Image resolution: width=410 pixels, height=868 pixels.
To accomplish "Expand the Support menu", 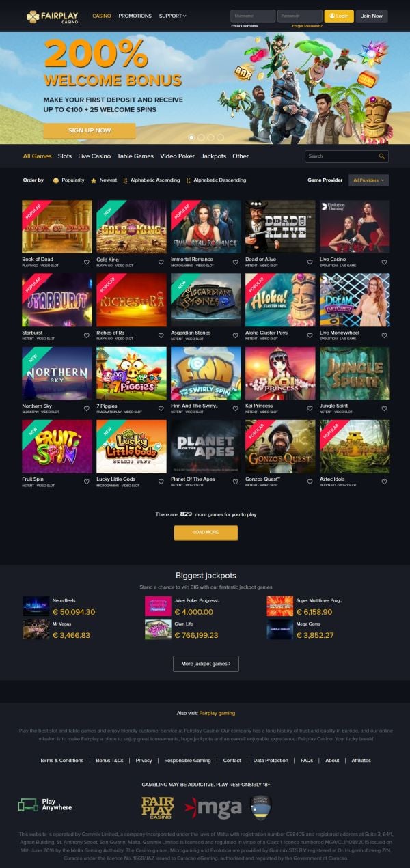I will click(172, 15).
